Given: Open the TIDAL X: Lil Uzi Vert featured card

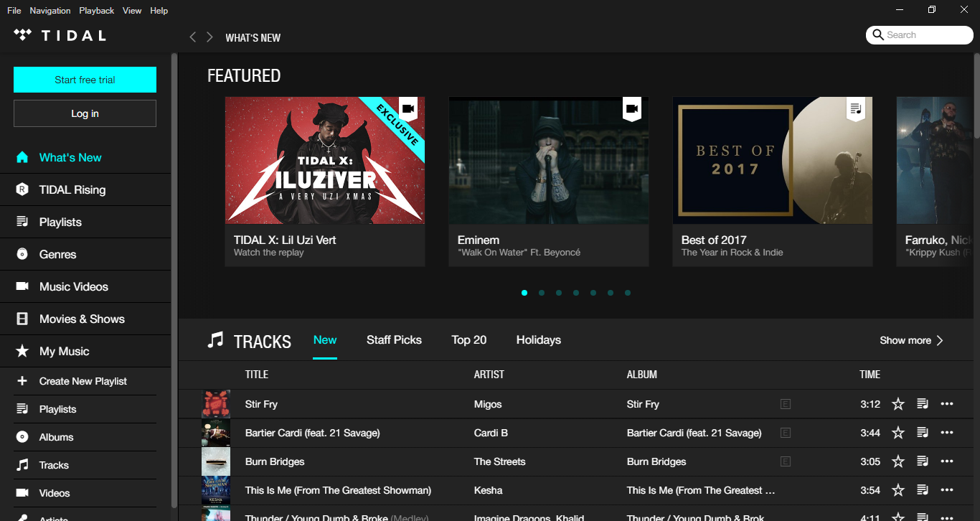Looking at the screenshot, I should click(325, 182).
